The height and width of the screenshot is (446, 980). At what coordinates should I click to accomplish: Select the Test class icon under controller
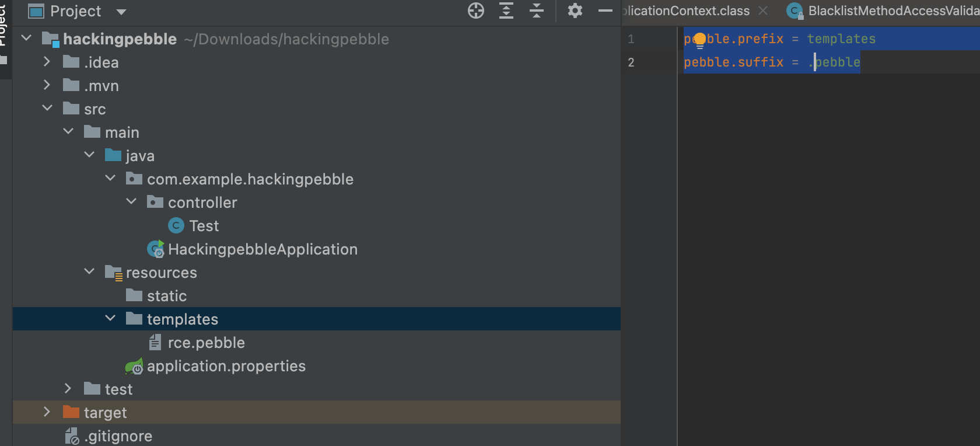coord(176,225)
